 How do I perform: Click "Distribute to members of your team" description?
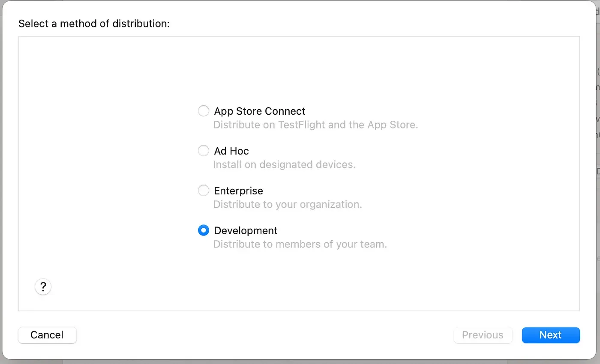[x=300, y=245]
